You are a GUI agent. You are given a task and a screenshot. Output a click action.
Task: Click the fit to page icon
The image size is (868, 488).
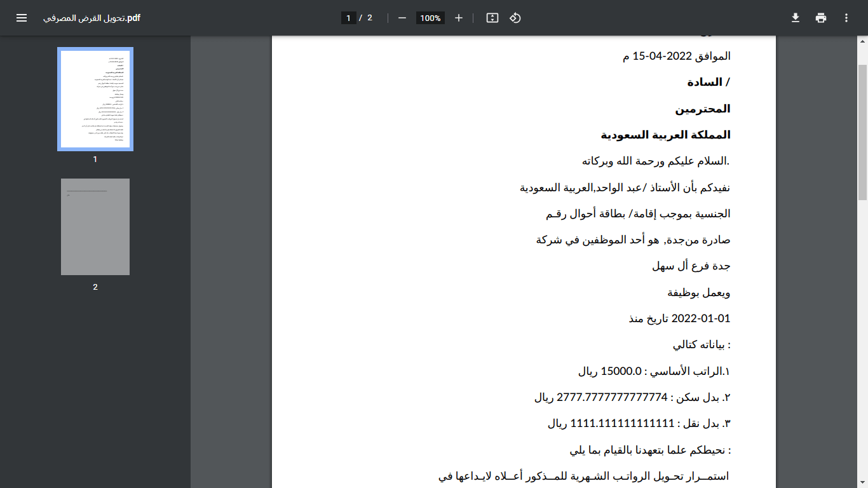pos(492,18)
